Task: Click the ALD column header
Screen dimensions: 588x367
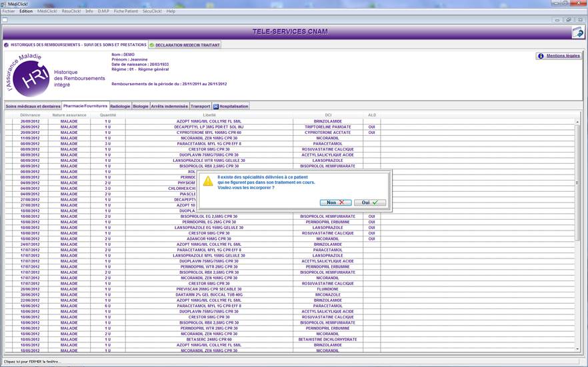Action: point(371,115)
